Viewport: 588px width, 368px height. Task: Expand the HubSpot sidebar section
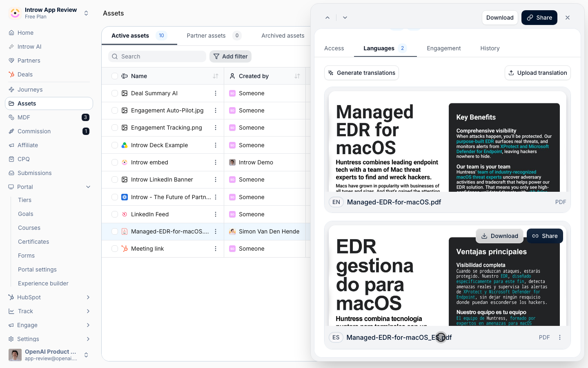click(x=88, y=297)
